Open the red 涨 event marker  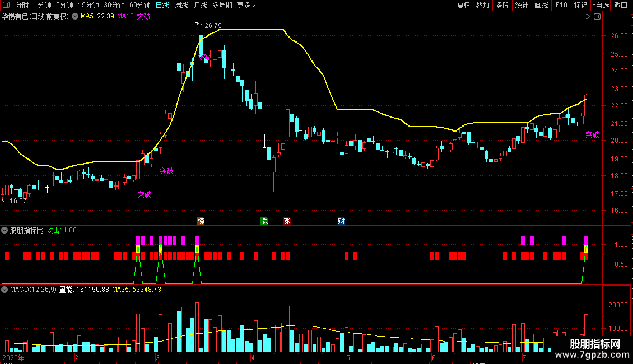287,221
